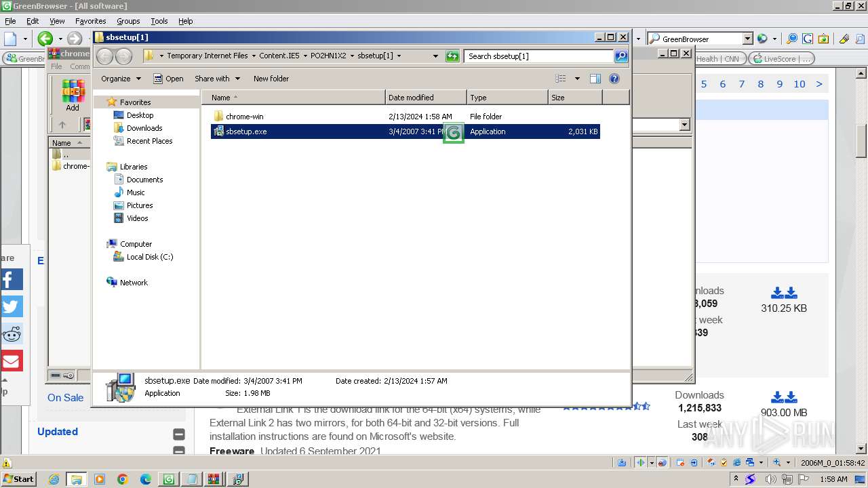Image resolution: width=868 pixels, height=488 pixels.
Task: Open the Tools menu in GreenBrowser
Action: 159,21
